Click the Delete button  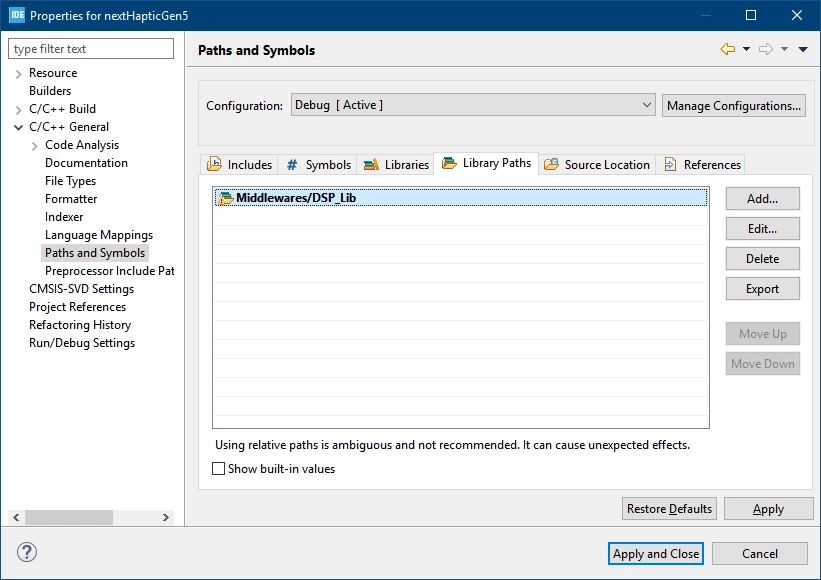click(762, 259)
